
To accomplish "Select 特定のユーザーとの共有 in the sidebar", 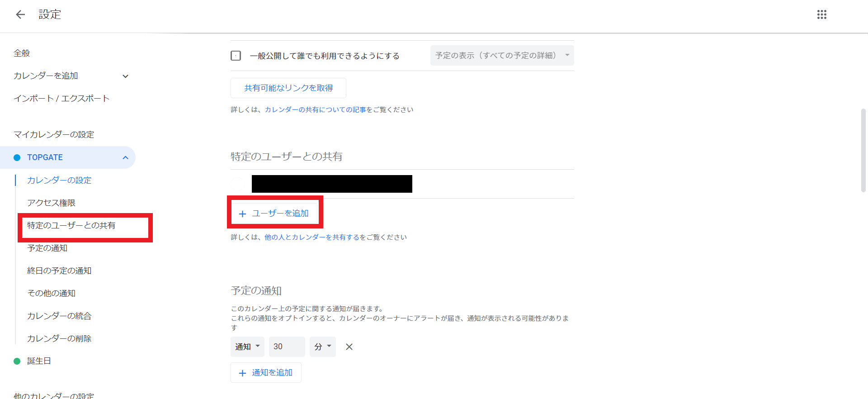I will coord(71,225).
